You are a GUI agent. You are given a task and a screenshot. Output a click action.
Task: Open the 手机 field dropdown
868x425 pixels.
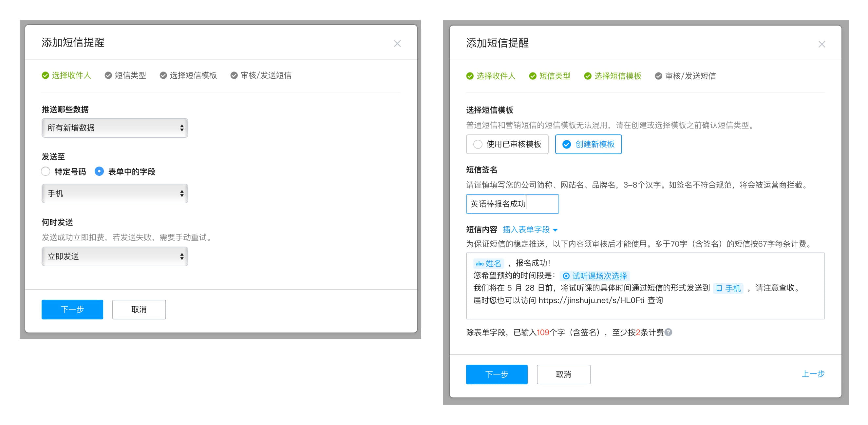tap(115, 193)
